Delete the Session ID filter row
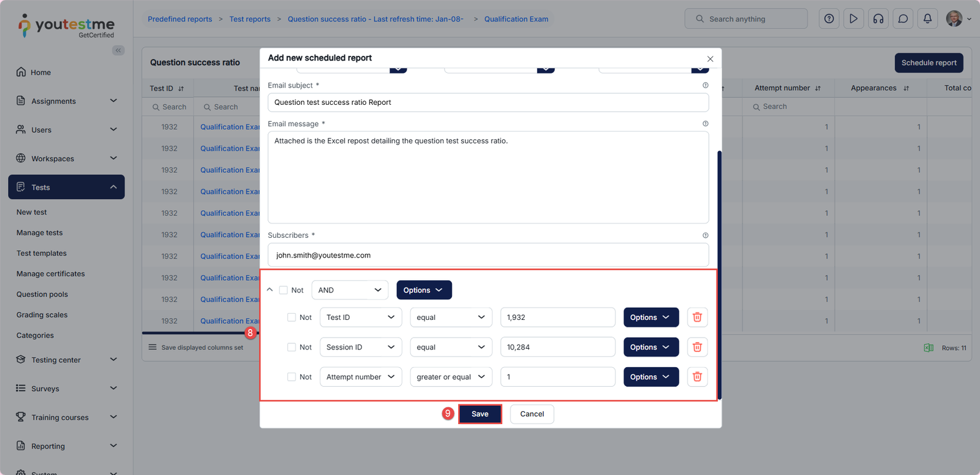980x475 pixels. 697,347
